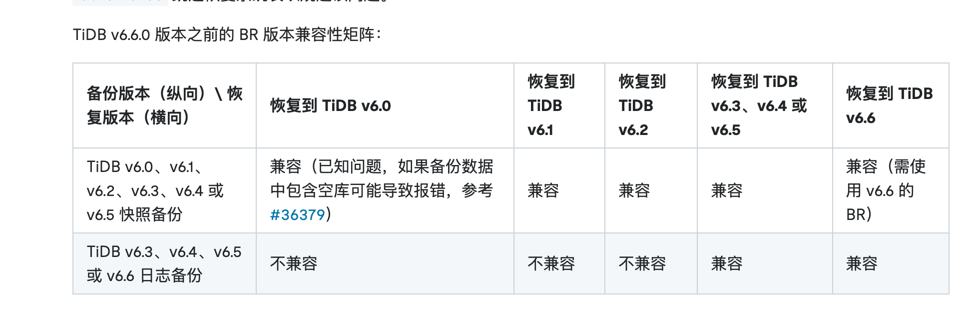Select the 恢复到 TiDB v6.2 column header
This screenshot has width=980, height=317.
tap(642, 105)
